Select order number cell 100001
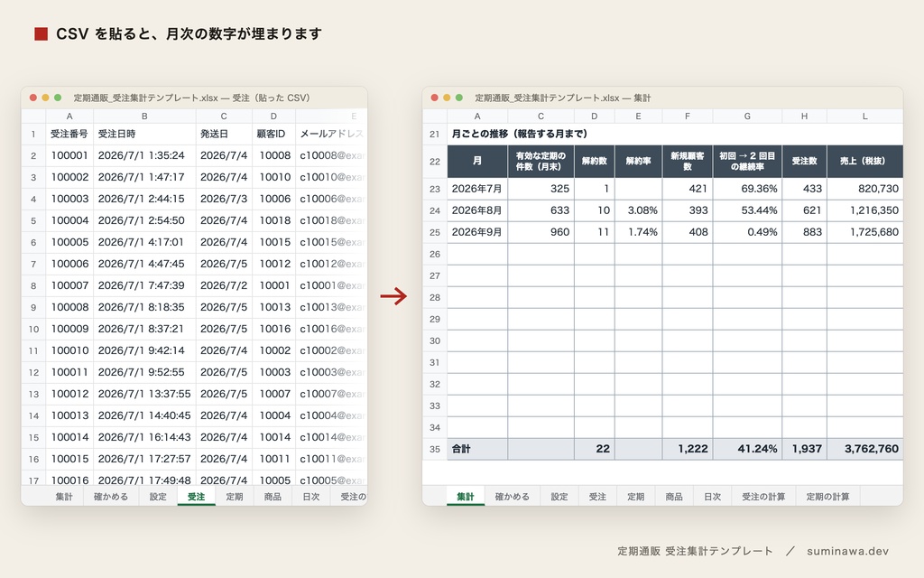The width and height of the screenshot is (924, 578). coord(69,155)
